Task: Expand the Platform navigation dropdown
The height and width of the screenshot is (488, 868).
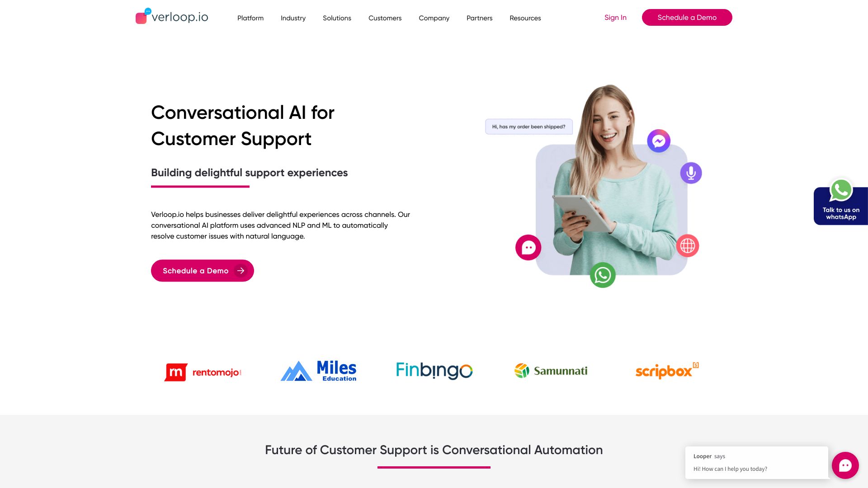Action: point(250,18)
